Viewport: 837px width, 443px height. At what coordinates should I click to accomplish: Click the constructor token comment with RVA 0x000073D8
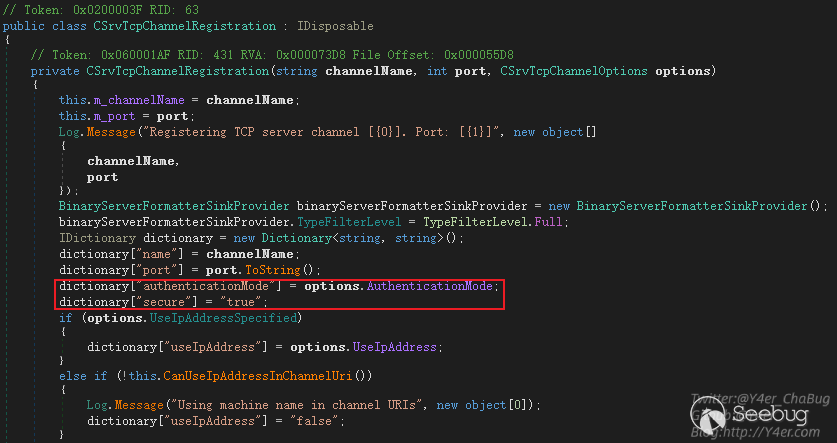(x=272, y=54)
